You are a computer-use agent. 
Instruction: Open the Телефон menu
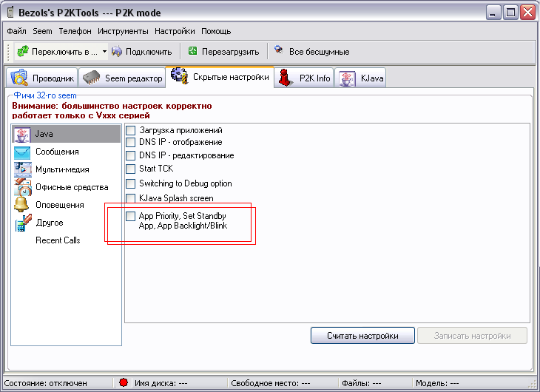[x=75, y=31]
